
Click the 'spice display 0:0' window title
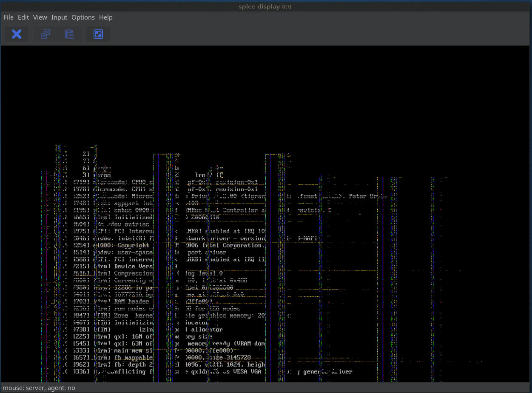(x=266, y=6)
